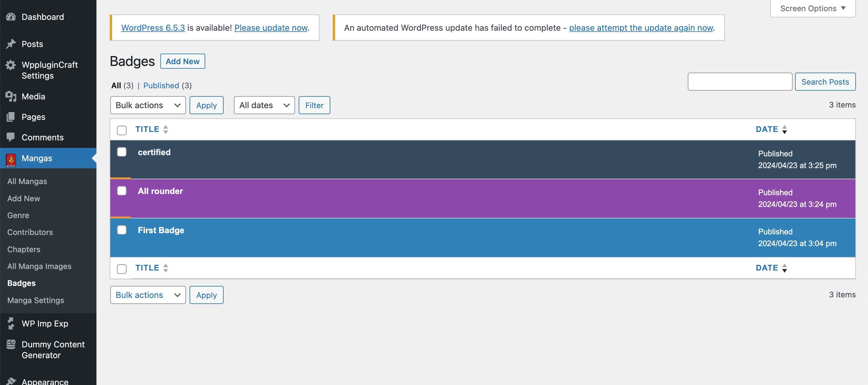868x385 pixels.
Task: Sort by the top DATE column header
Action: click(x=767, y=129)
